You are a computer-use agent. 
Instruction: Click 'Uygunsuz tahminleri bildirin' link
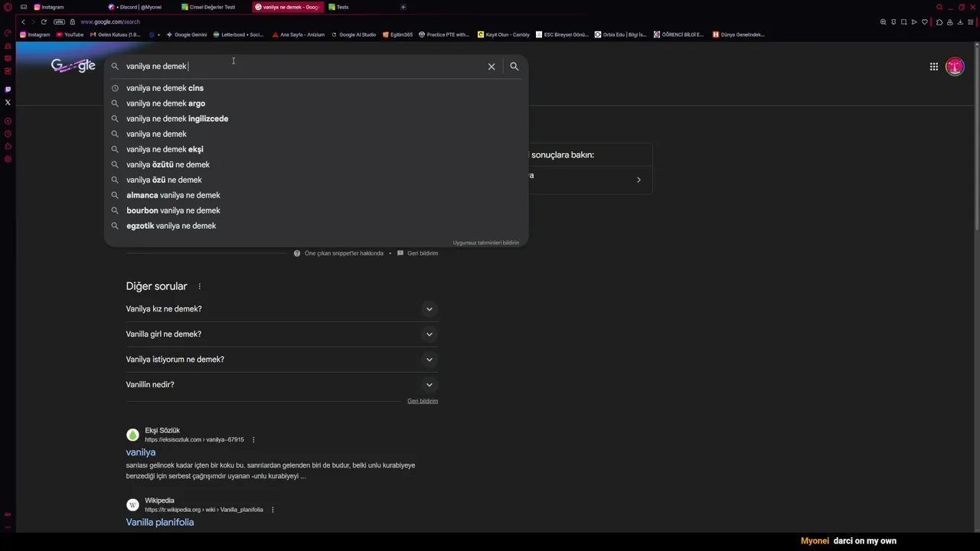click(485, 243)
